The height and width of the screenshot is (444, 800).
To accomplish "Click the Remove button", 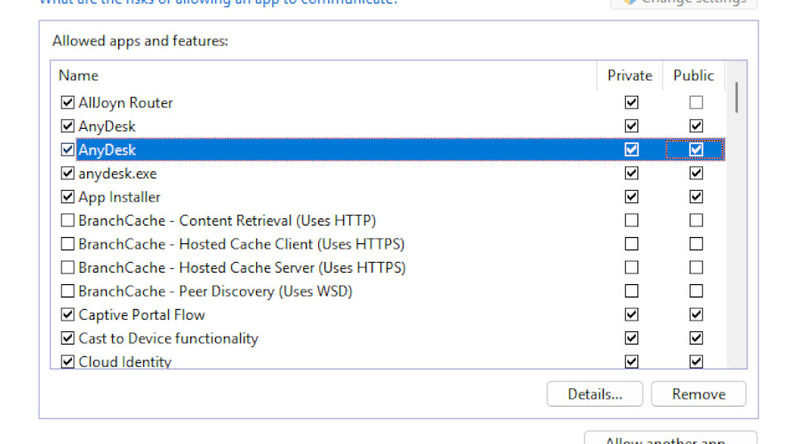I will coord(698,394).
